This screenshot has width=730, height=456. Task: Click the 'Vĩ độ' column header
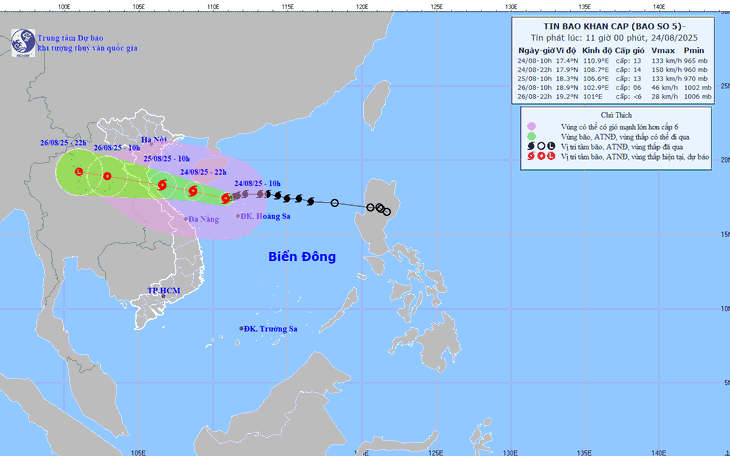click(566, 50)
